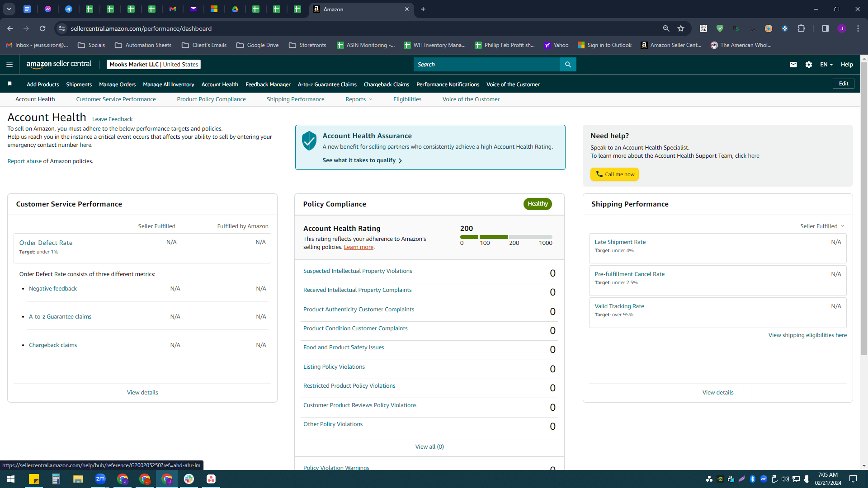Open the tab search dropdown arrow
The height and width of the screenshot is (488, 868).
pyautogui.click(x=9, y=9)
